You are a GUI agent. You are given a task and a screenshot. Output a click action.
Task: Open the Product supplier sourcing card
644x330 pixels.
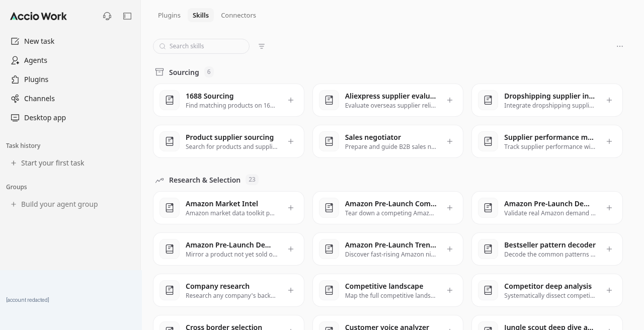[x=228, y=141]
